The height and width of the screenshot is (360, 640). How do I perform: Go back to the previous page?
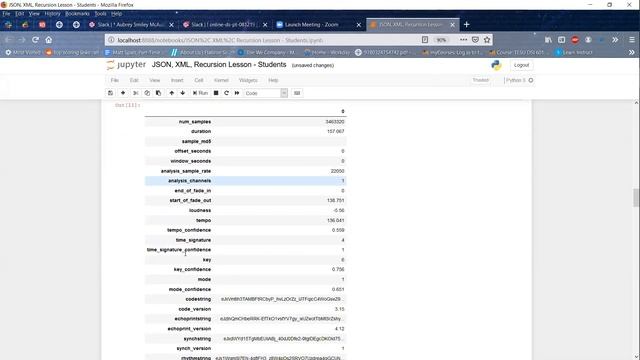[9, 40]
